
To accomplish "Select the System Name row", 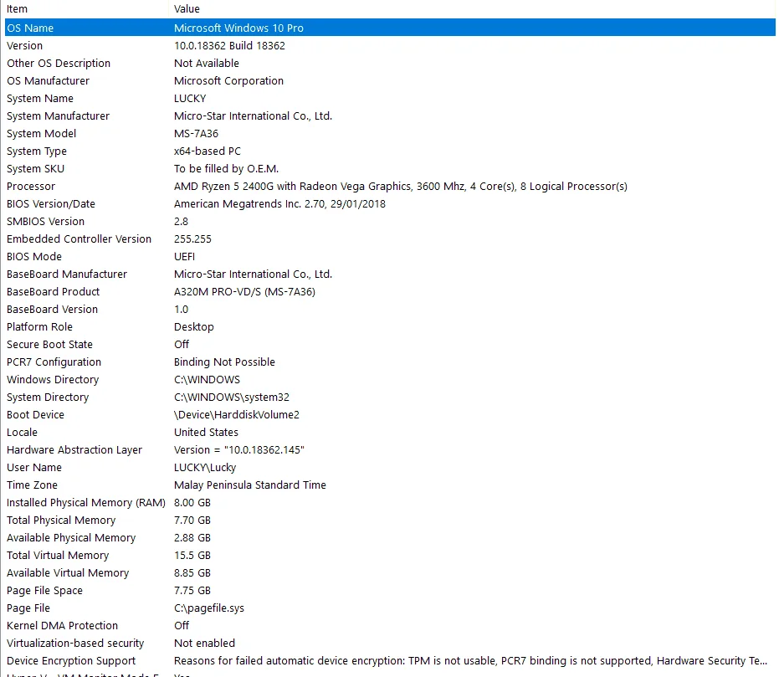I will [390, 99].
